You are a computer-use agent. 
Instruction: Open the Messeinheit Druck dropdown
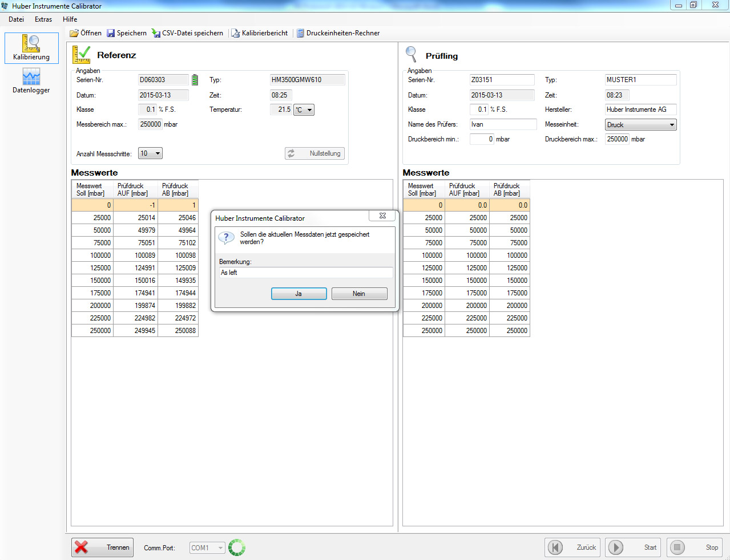click(x=640, y=124)
